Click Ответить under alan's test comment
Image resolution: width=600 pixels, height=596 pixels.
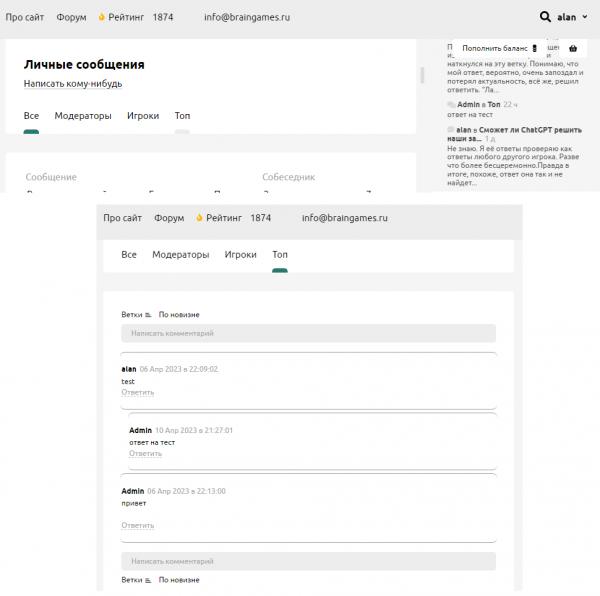(x=138, y=392)
